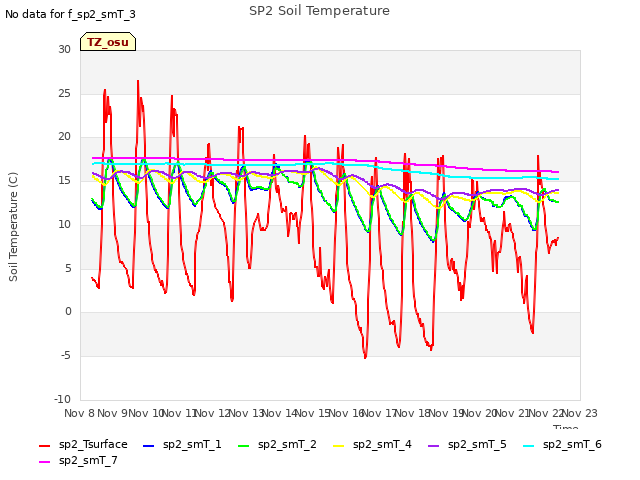Click the cyan sp2_smT_6 legend swatch

click(529, 446)
